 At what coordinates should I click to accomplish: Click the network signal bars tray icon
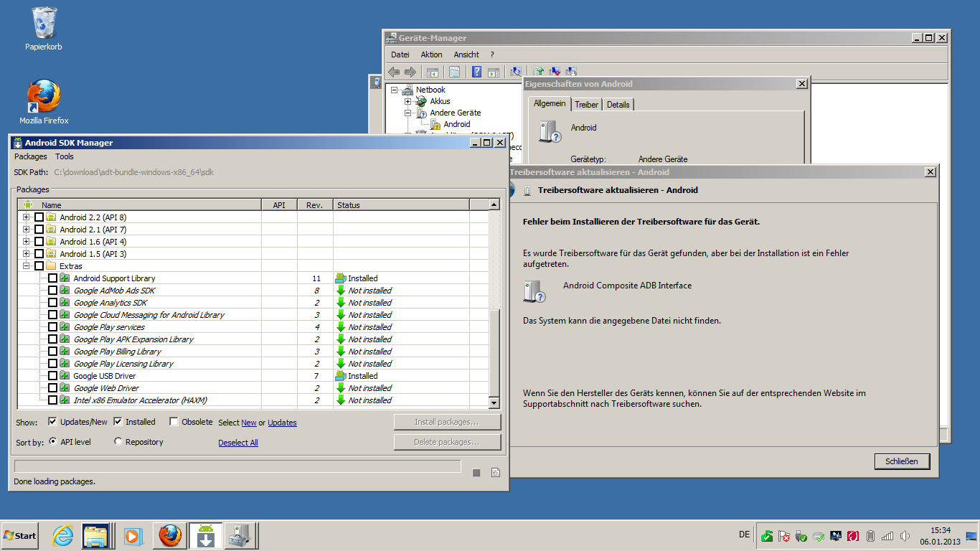[888, 536]
